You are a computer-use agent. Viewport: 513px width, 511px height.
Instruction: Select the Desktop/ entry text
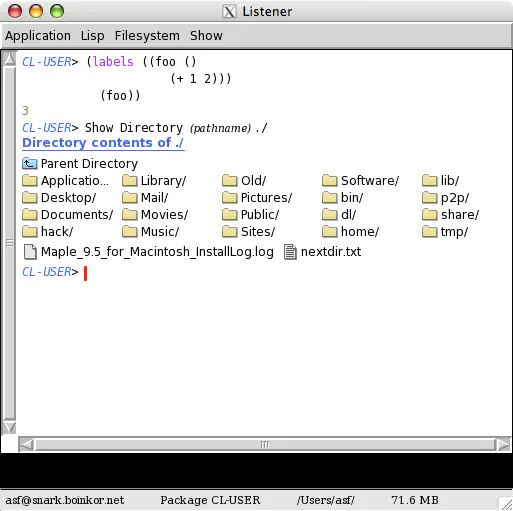click(68, 198)
